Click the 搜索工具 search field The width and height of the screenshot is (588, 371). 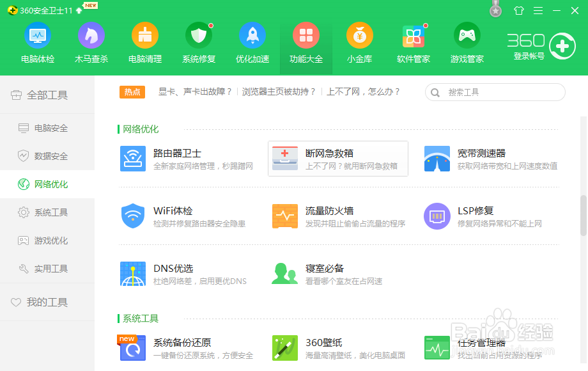[x=495, y=92]
